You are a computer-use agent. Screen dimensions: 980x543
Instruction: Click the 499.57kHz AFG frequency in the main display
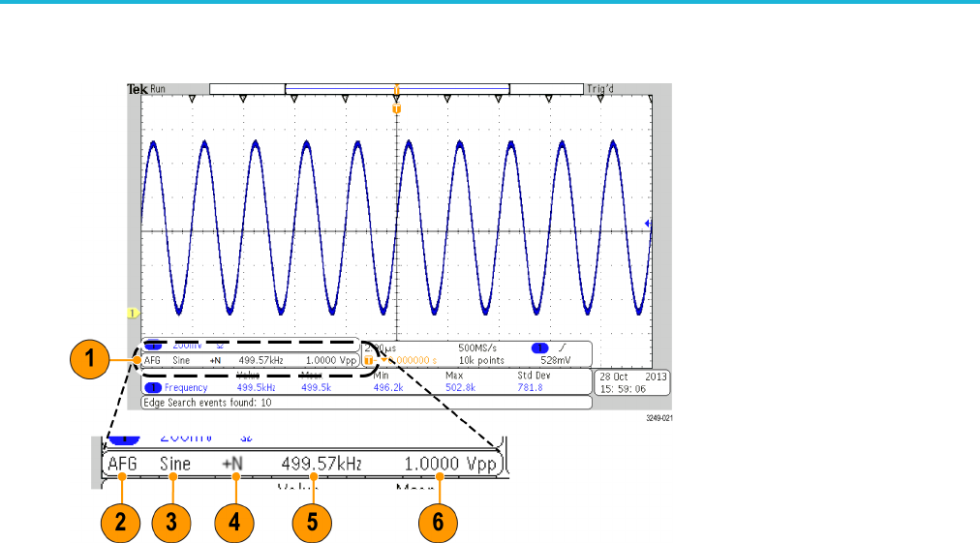(x=261, y=360)
